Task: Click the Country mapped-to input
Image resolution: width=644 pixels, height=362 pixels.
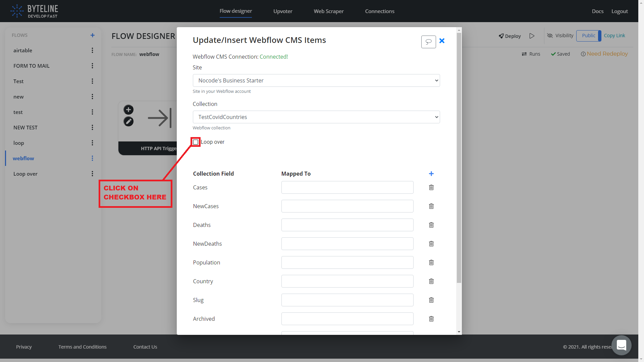Action: (347, 281)
